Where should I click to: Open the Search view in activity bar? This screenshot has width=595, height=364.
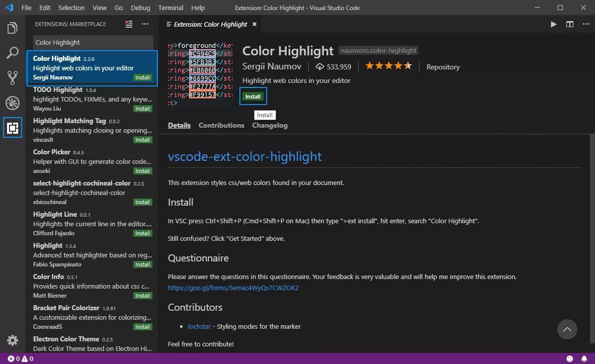(x=12, y=53)
